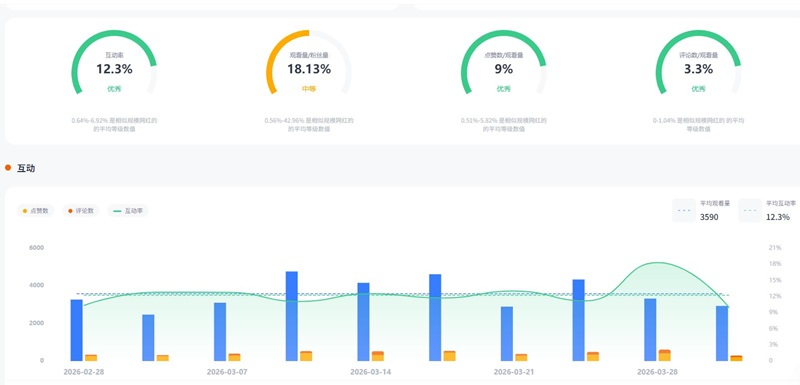Click the 21% right axis label

coord(774,248)
